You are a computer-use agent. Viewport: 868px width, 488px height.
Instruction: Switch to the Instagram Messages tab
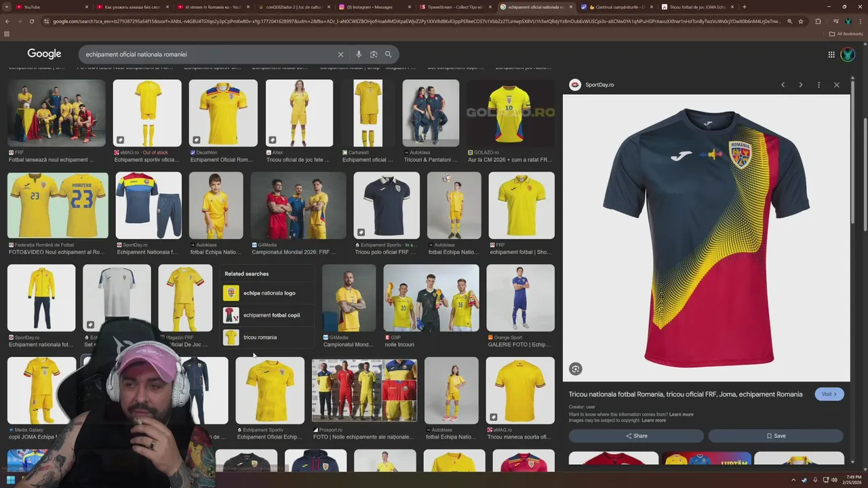click(375, 7)
